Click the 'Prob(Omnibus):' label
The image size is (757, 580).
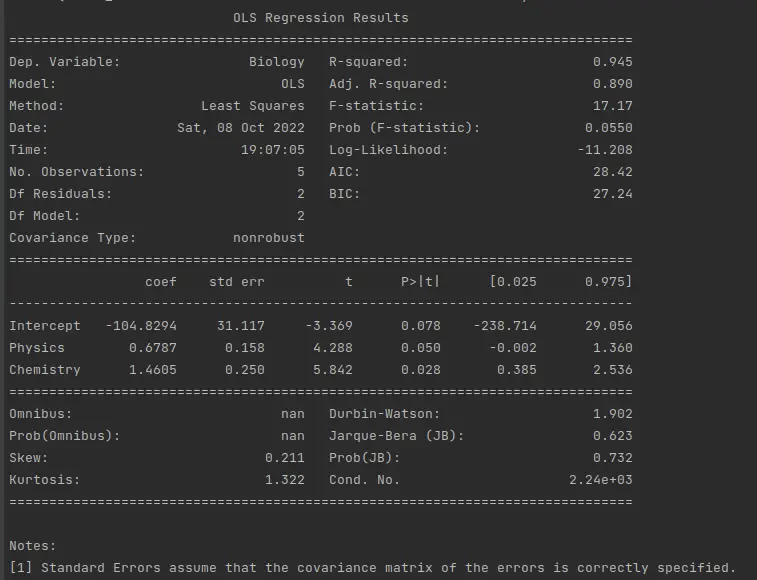[64, 436]
